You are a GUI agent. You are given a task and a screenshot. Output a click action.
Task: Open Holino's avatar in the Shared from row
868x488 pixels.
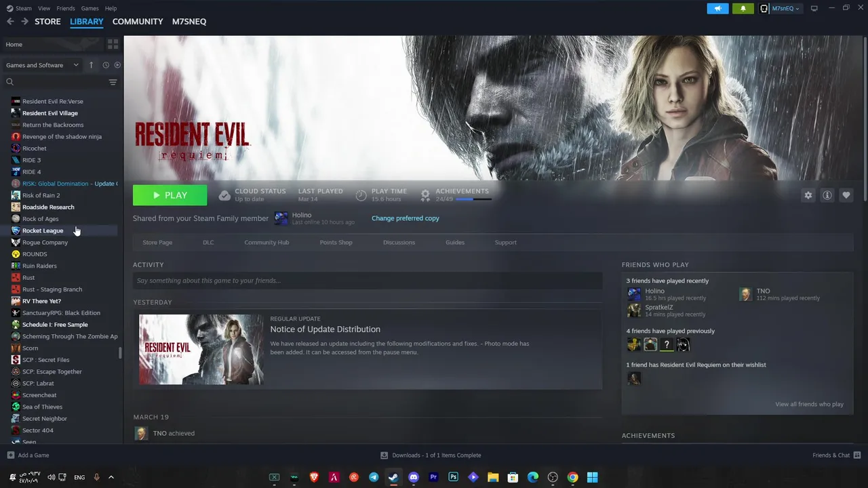pos(281,218)
